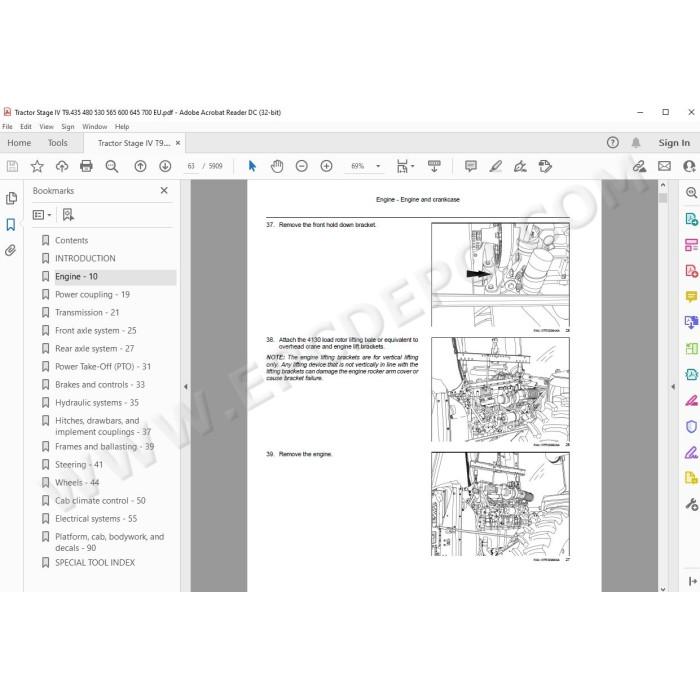Screen dimensions: 700x700
Task: Go to the next page arrow
Action: tap(165, 167)
